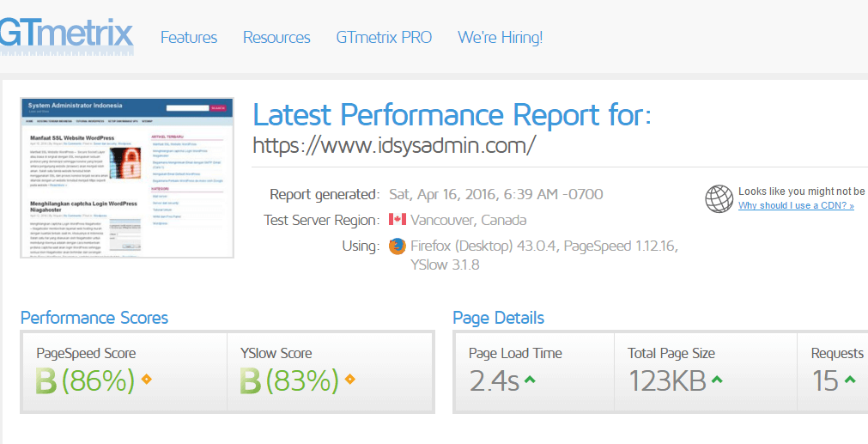The image size is (868, 444).
Task: Click the website screenshot thumbnail
Action: pos(127,178)
